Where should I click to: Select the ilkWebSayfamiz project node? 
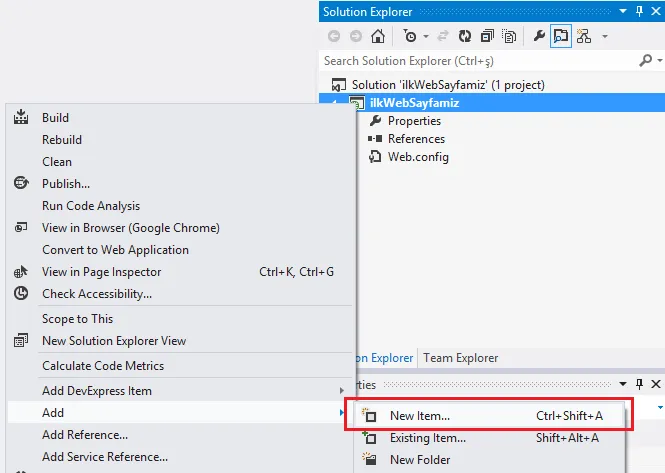point(414,103)
